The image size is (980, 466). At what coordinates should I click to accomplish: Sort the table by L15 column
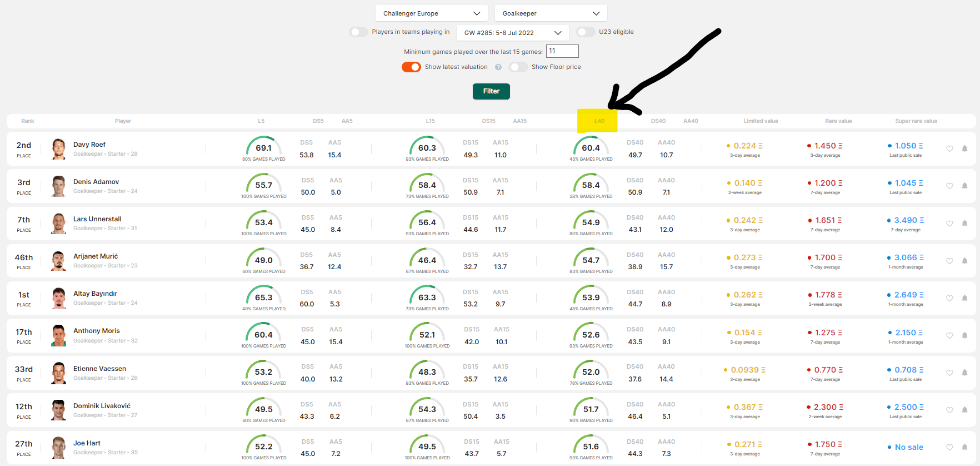click(430, 121)
